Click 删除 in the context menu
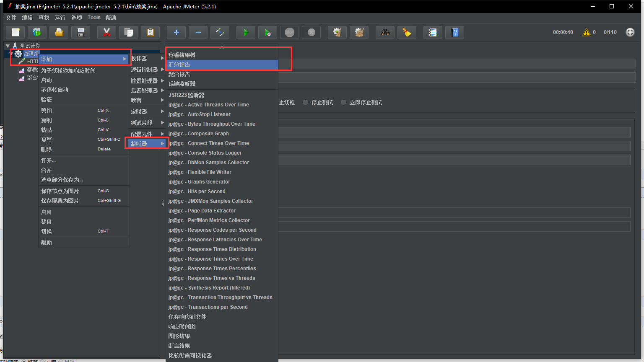Screen dimensions: 644x362 [x=84, y=149]
